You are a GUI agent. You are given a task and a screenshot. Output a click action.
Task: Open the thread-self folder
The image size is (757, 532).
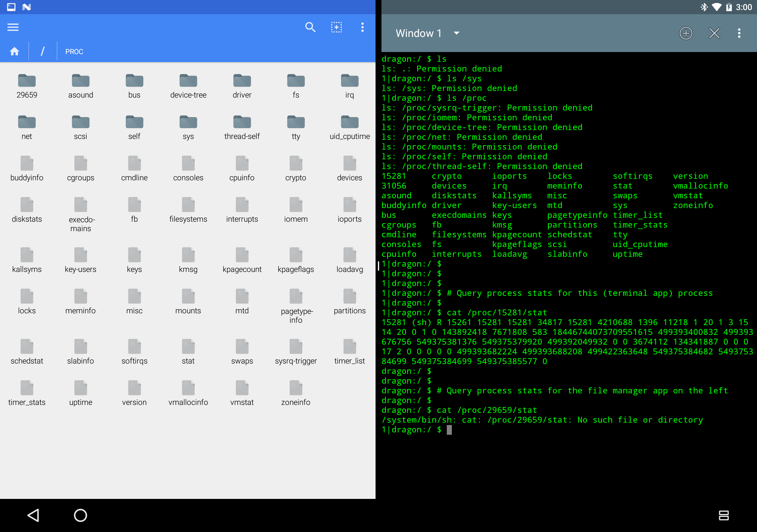pyautogui.click(x=242, y=127)
